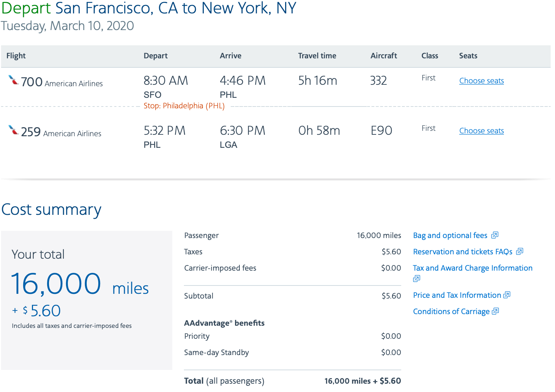Click the Travel time column header
This screenshot has width=555, height=392.
coord(317,56)
